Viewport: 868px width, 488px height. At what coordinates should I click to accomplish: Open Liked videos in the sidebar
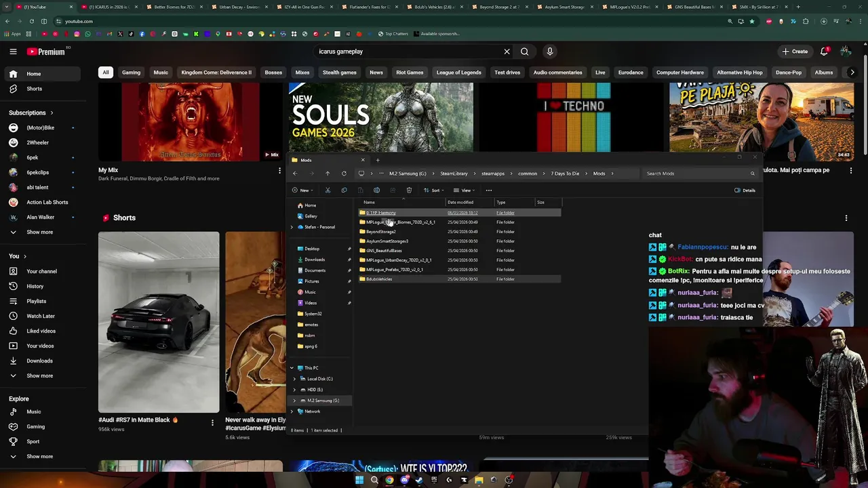point(41,331)
